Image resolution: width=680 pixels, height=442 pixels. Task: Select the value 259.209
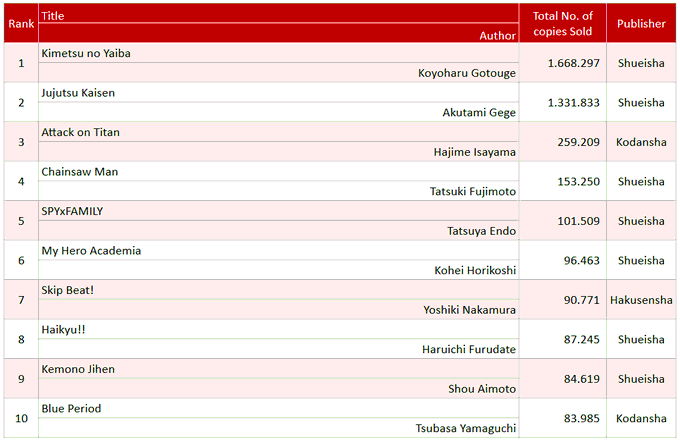pos(579,142)
